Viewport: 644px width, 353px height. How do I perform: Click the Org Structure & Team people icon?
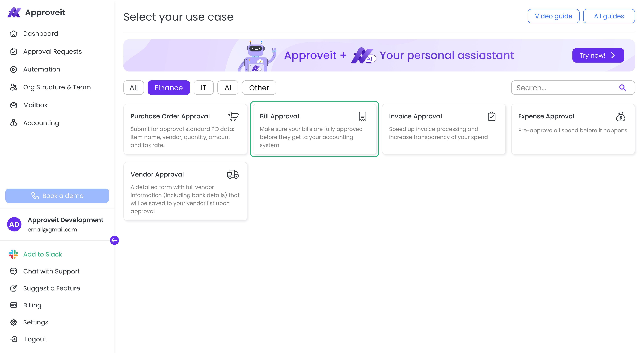click(14, 87)
